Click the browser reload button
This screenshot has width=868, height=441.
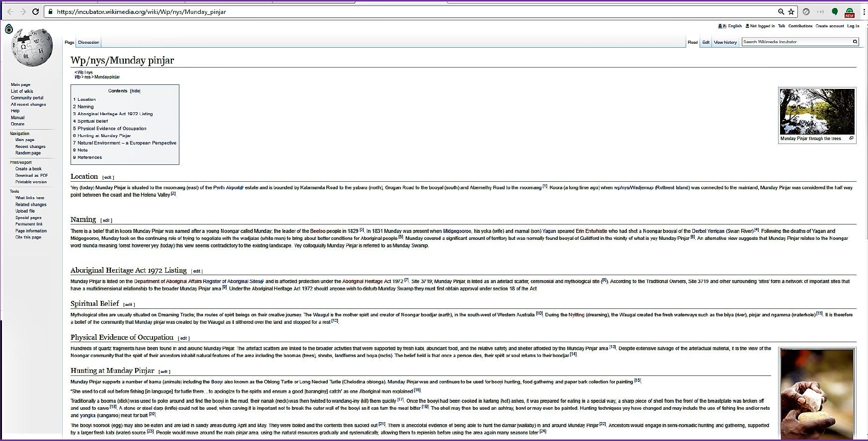click(x=35, y=11)
